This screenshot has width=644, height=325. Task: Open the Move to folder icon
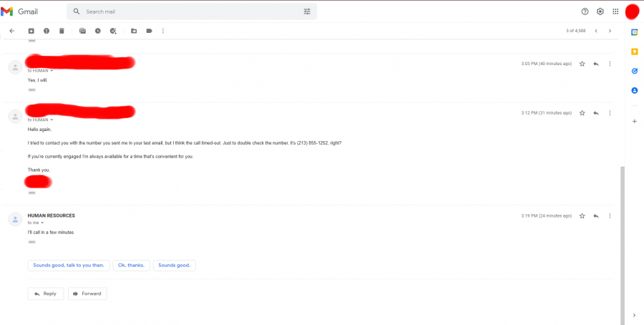(x=134, y=31)
